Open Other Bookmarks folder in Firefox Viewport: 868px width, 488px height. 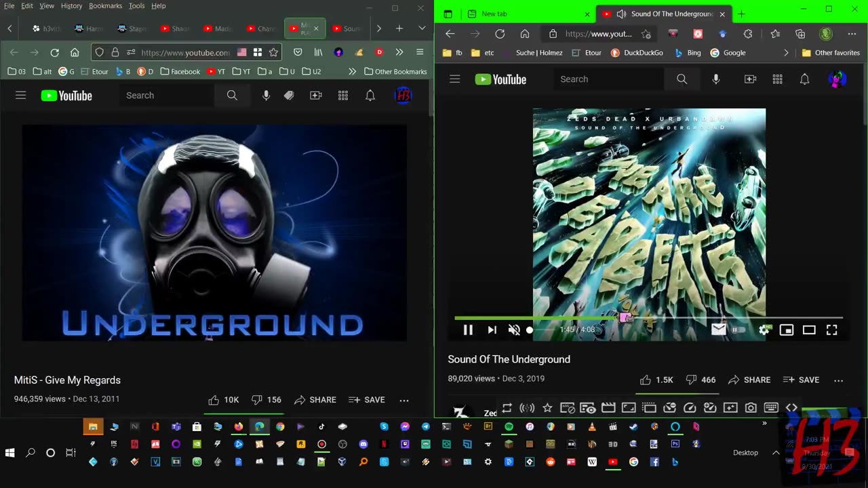coord(395,71)
